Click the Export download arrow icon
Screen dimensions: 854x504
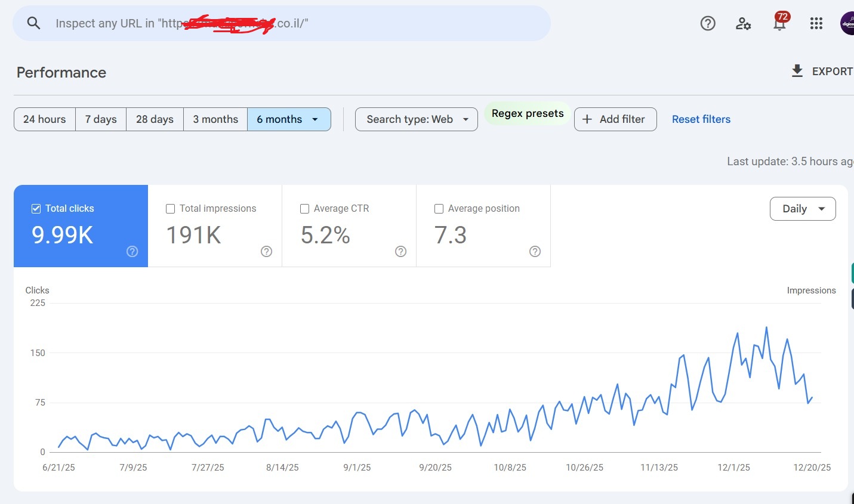pos(797,71)
